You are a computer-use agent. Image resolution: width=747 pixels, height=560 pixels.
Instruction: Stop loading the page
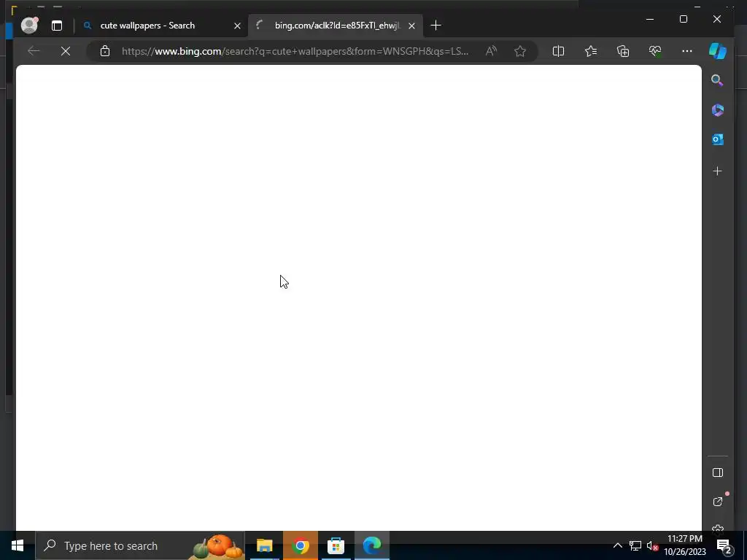[66, 51]
